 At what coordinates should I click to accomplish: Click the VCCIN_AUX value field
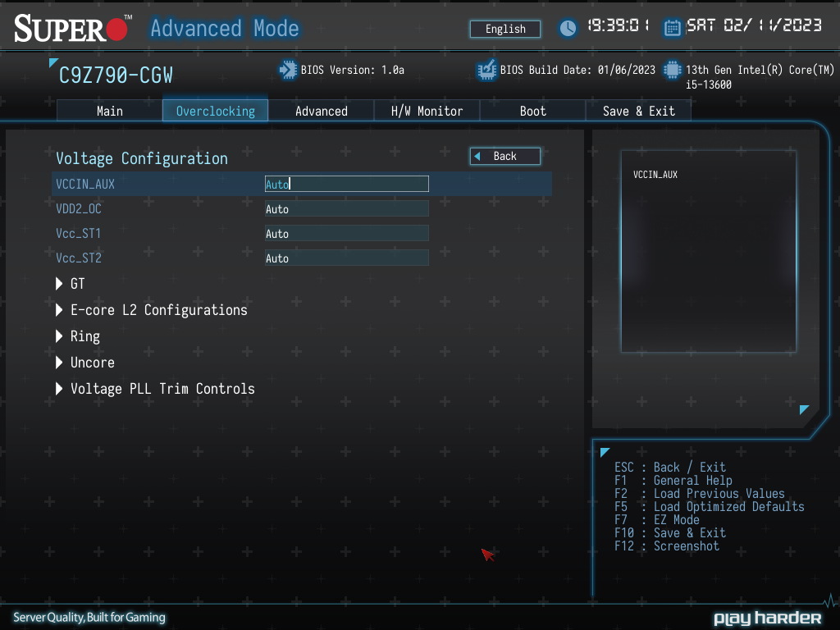coord(347,184)
